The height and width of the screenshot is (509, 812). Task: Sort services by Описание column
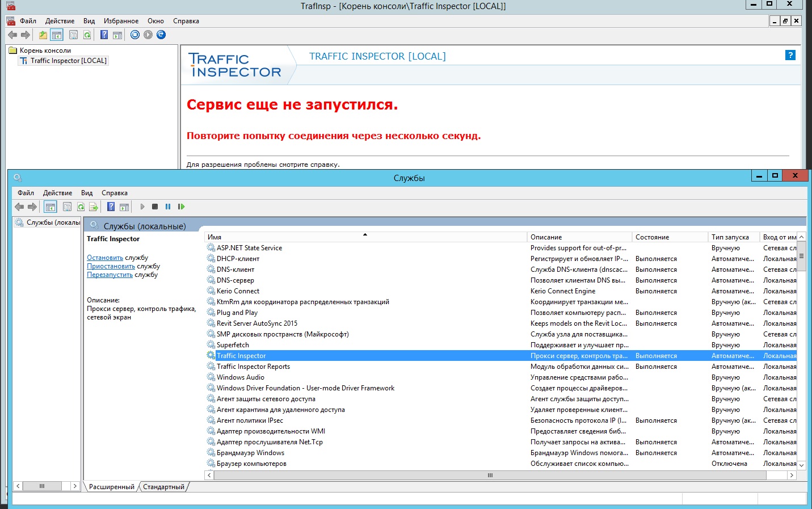coord(579,237)
